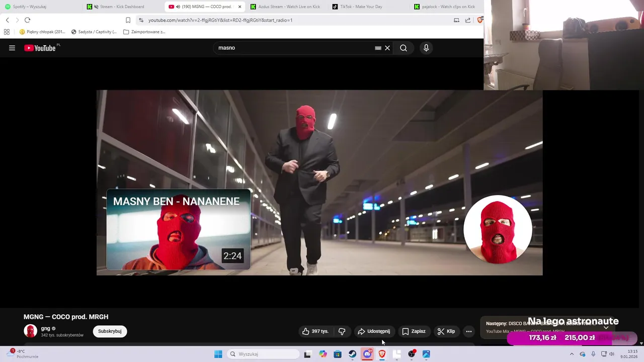This screenshot has width=644, height=362.
Task: Expand the 'Zaimportowane z...' bookmarks folder
Action: [x=144, y=32]
